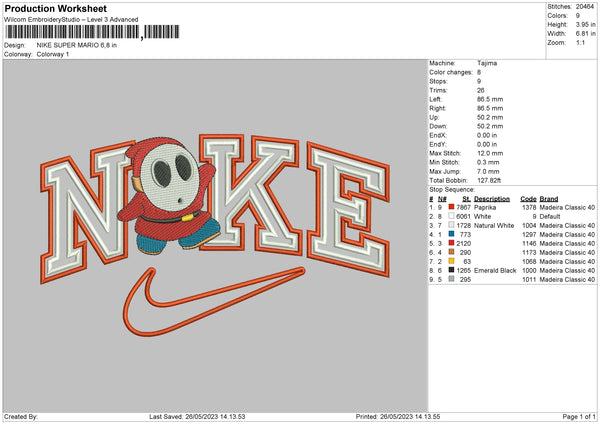Click the 'Paprika' description cell

pyautogui.click(x=485, y=207)
